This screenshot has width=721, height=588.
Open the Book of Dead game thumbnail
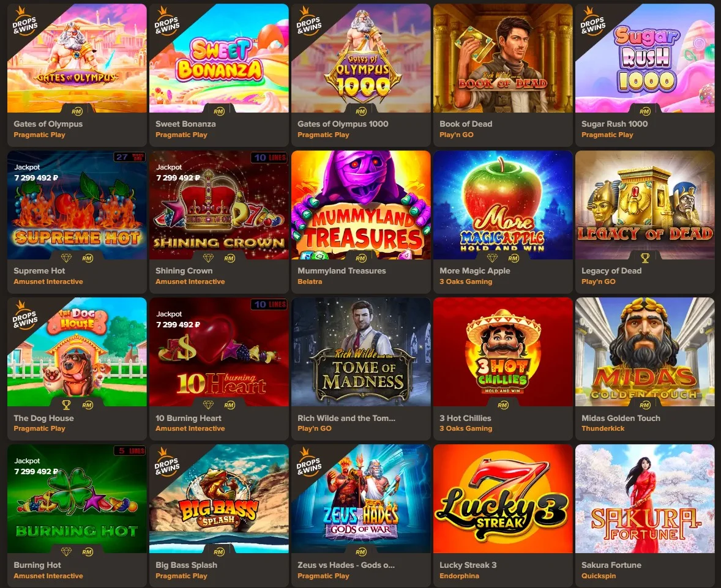pyautogui.click(x=503, y=58)
